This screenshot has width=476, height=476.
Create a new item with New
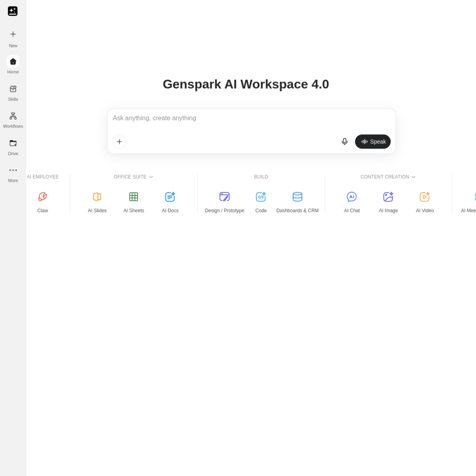pyautogui.click(x=13, y=39)
